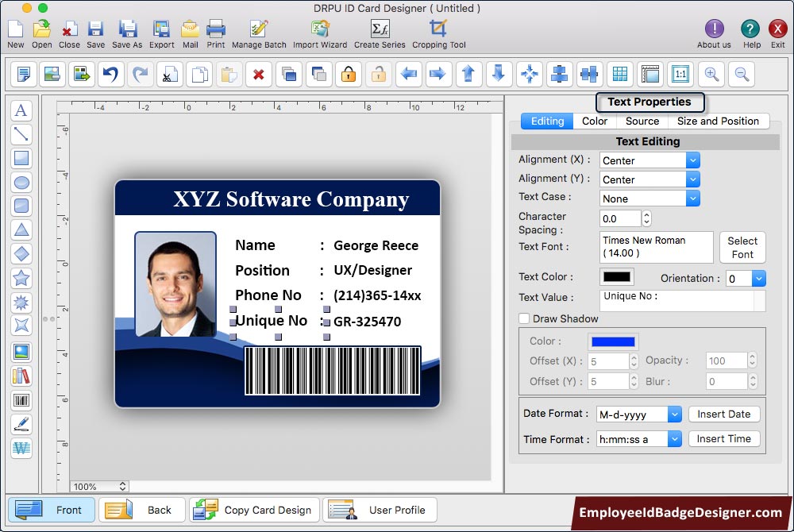
Task: Set view to actual size 1:1
Action: point(680,75)
